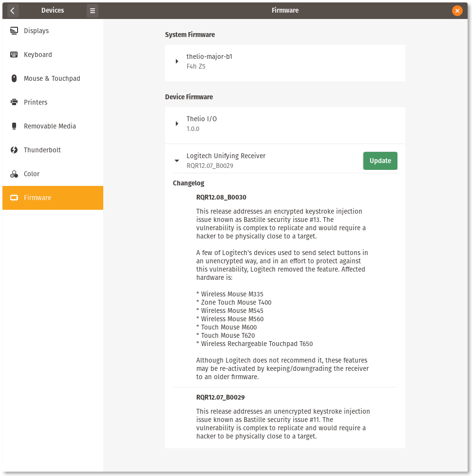Click the F4h Z5 version text
This screenshot has width=472, height=476.
pos(196,67)
